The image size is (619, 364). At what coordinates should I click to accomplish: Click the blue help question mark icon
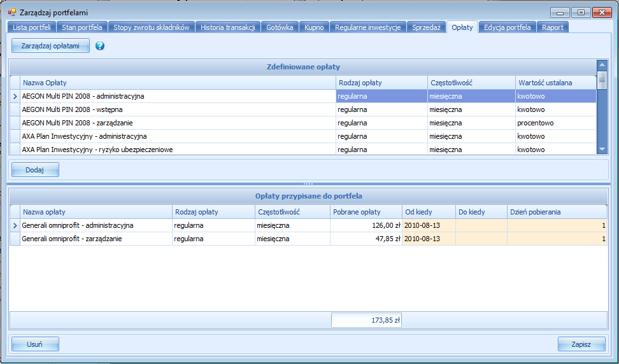tap(100, 46)
